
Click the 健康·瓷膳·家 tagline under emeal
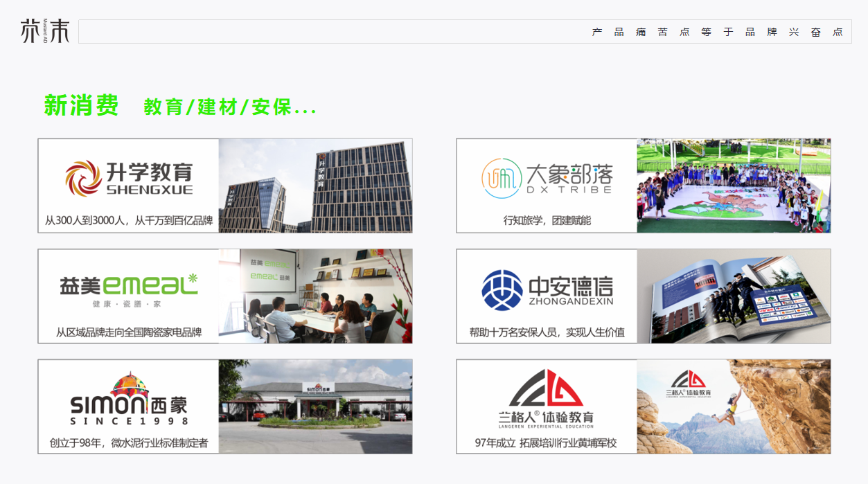(127, 304)
